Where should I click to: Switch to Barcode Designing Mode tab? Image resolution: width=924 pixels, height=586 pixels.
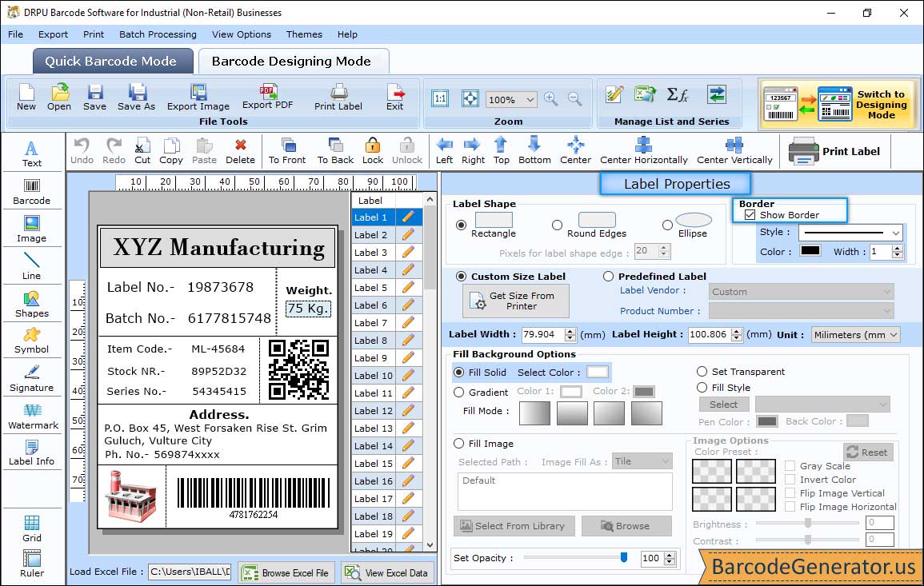(294, 62)
